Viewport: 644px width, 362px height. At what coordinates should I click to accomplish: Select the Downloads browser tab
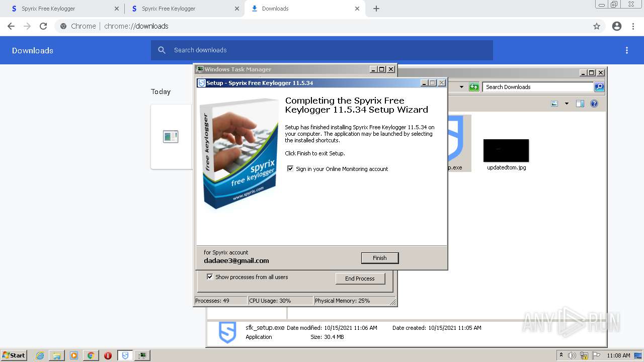tap(304, 9)
